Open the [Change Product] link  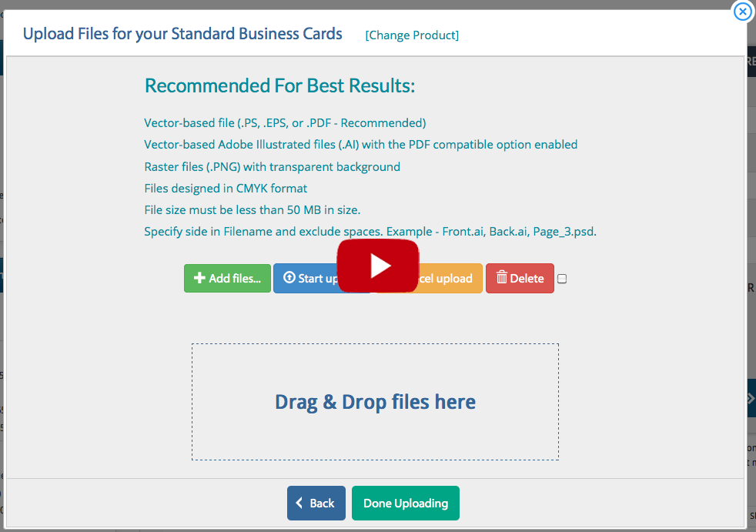(412, 35)
